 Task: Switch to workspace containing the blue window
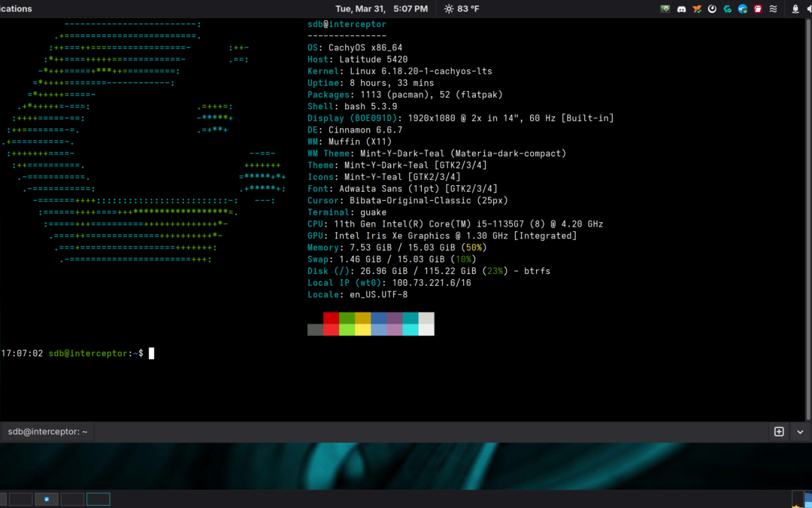click(x=47, y=499)
